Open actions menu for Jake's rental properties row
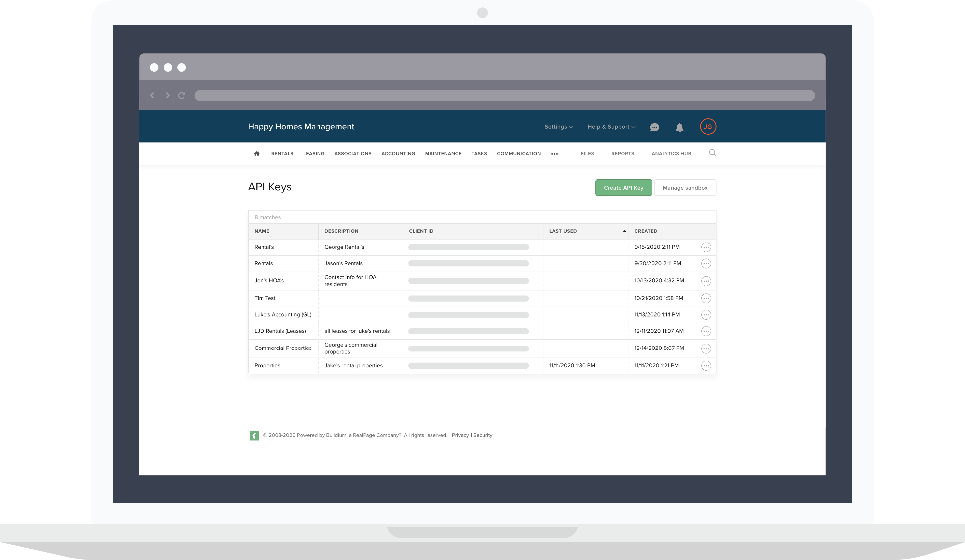965x560 pixels. tap(706, 366)
